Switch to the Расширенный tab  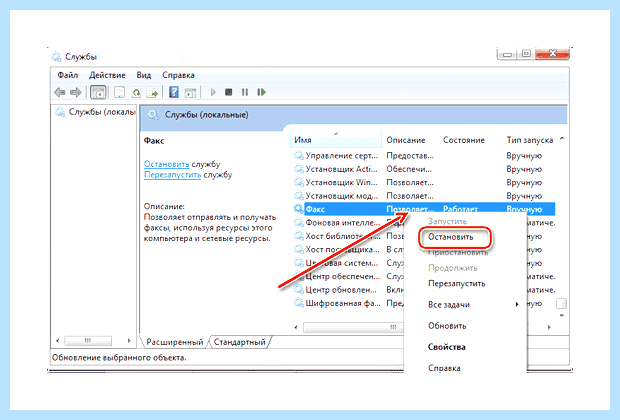(x=174, y=342)
